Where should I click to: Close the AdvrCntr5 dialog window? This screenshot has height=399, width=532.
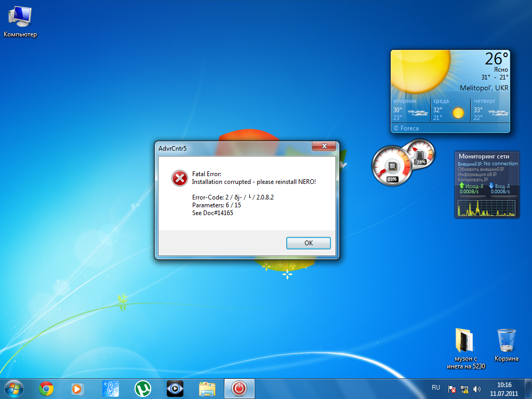point(324,146)
